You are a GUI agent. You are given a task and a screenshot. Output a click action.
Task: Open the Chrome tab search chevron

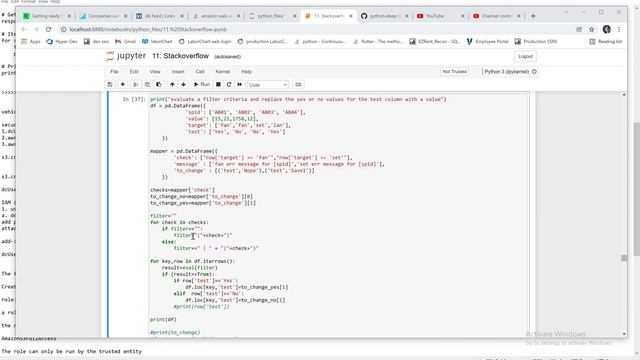click(566, 13)
